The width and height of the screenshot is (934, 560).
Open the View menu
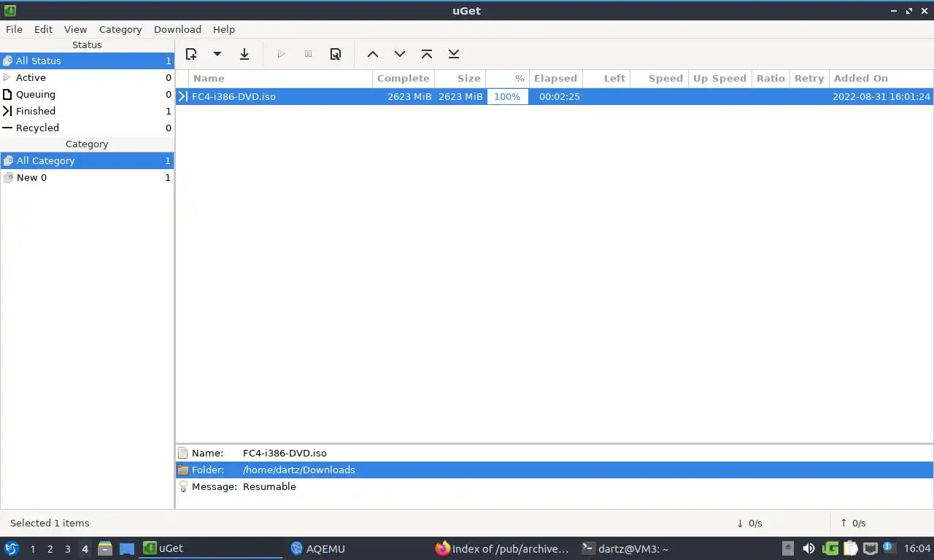coord(75,29)
